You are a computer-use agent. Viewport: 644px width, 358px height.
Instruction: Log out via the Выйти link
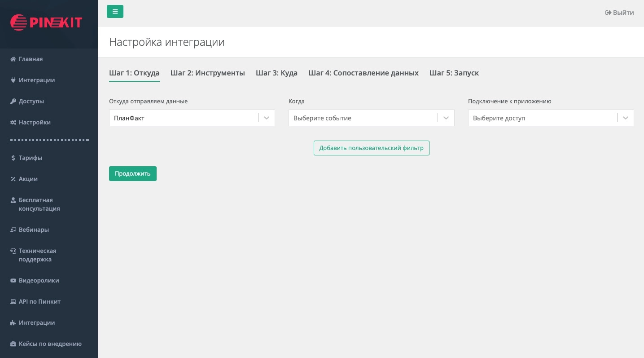click(619, 13)
